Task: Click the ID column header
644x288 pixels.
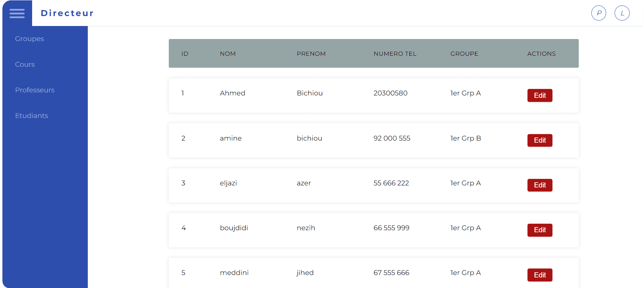Action: 185,54
